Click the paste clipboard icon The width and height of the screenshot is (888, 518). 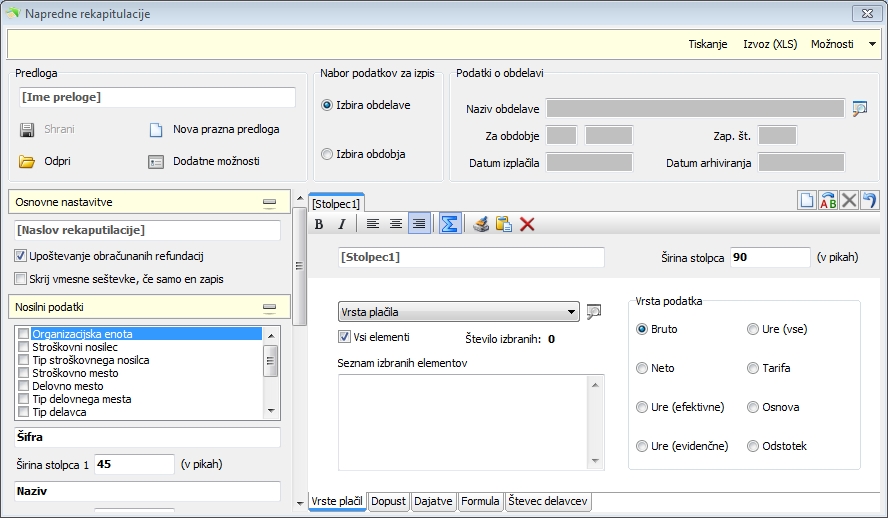(504, 224)
